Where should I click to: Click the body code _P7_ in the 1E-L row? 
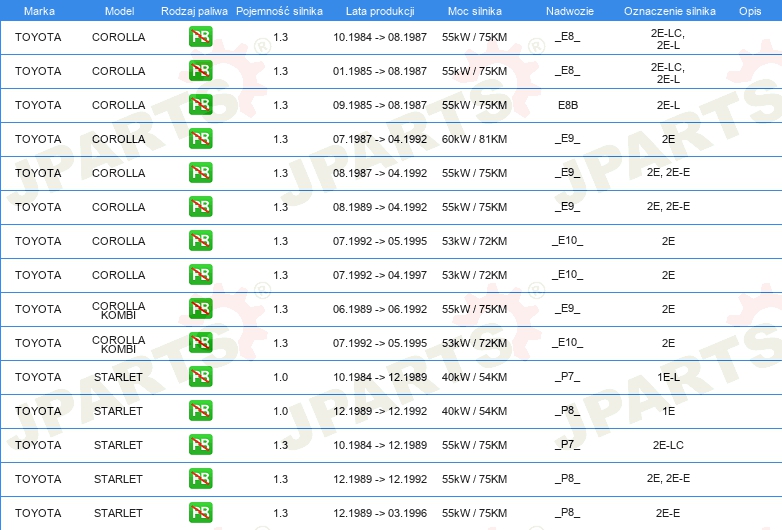pyautogui.click(x=568, y=377)
